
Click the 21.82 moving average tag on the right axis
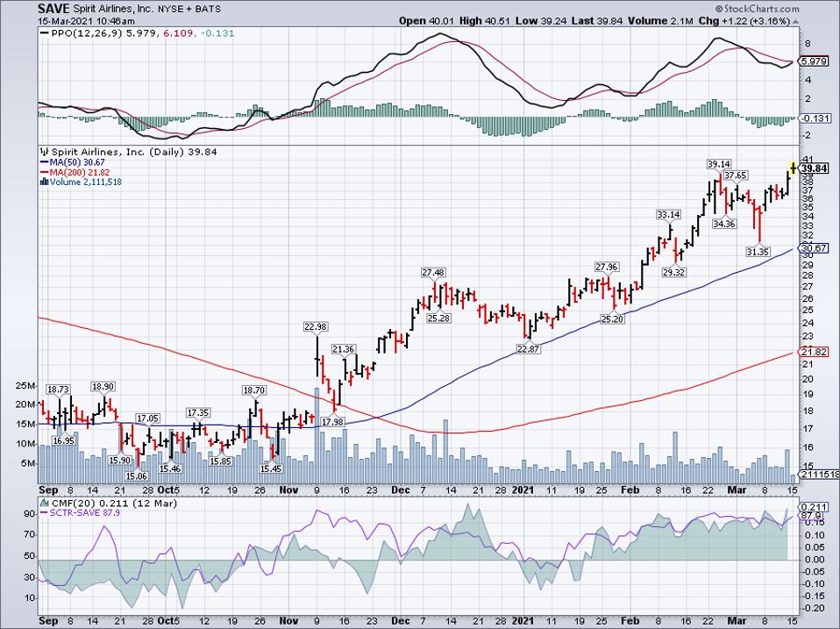(x=815, y=352)
